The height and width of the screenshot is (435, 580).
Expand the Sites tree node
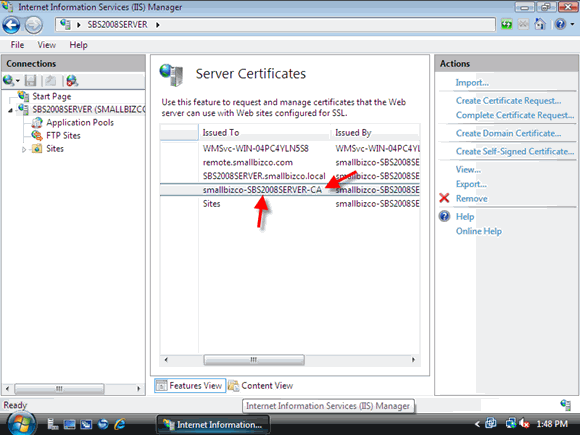point(24,149)
